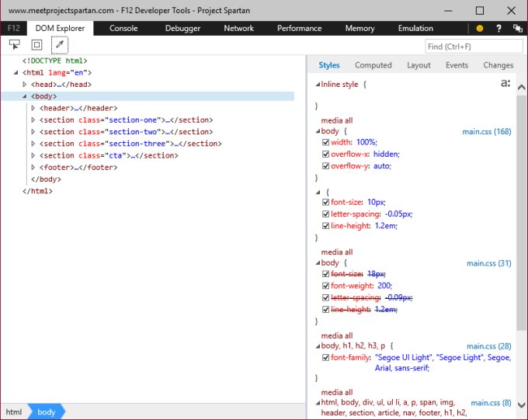Viewport: 528px width, 420px height.
Task: Expand section class section-three node
Action: pyautogui.click(x=33, y=144)
